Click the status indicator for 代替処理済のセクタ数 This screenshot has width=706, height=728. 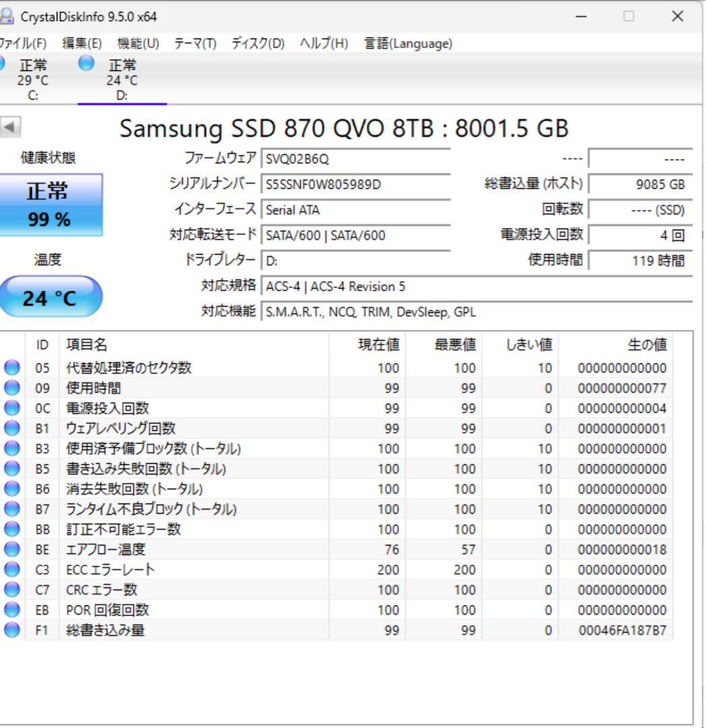pos(13,367)
